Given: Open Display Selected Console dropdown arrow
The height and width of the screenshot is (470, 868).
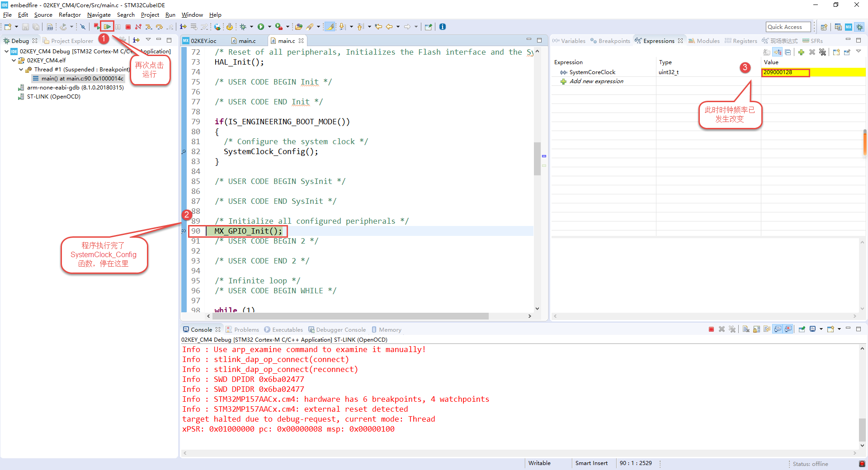Looking at the screenshot, I should coord(821,329).
